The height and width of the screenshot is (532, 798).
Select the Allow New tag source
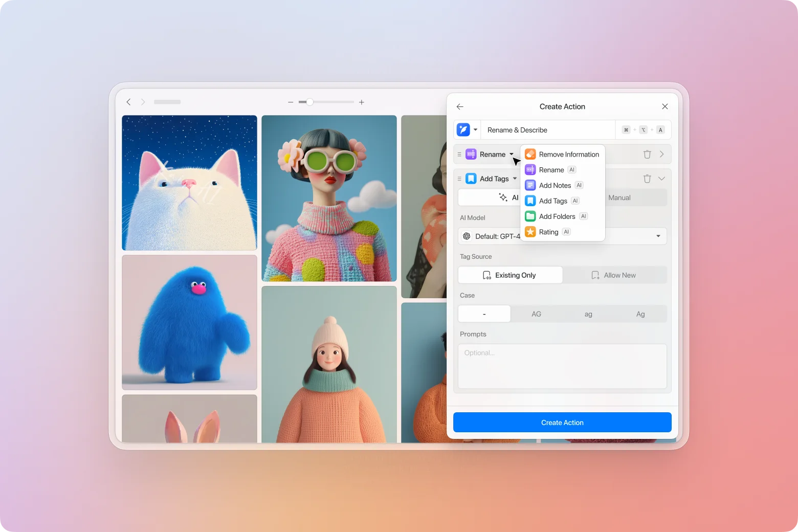click(x=614, y=275)
